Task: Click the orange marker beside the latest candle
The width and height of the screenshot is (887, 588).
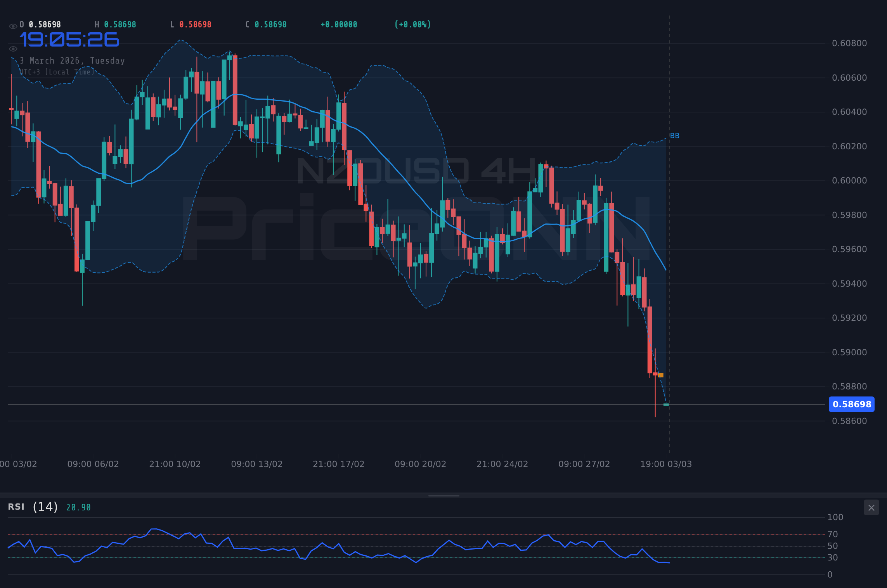Action: click(x=661, y=375)
